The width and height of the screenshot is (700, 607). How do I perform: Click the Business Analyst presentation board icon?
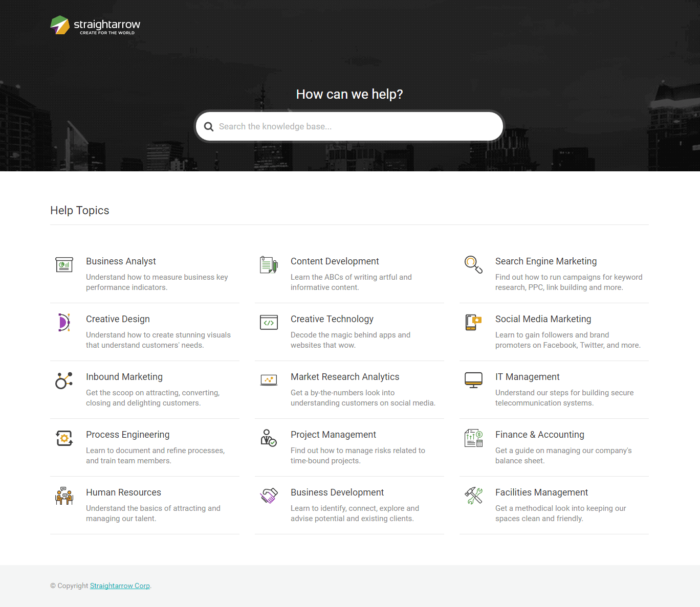(64, 264)
